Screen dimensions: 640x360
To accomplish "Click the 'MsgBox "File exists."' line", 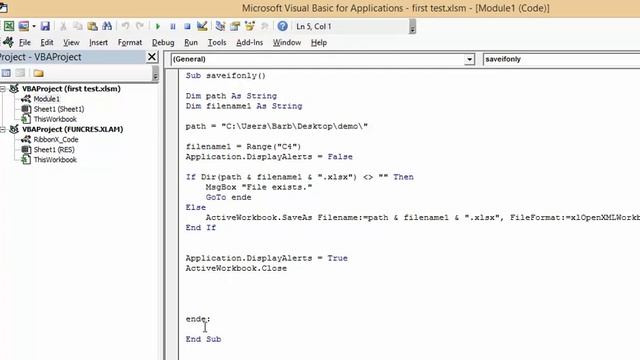I will (259, 187).
